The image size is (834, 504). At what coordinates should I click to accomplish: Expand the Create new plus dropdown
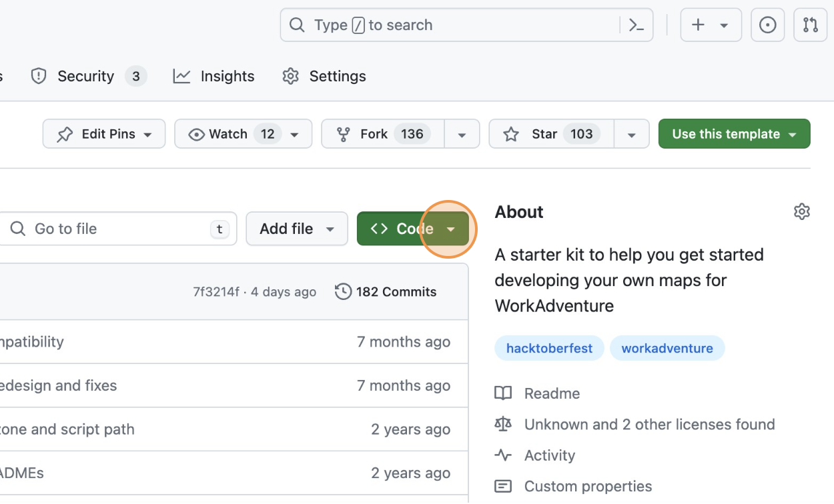pos(710,25)
